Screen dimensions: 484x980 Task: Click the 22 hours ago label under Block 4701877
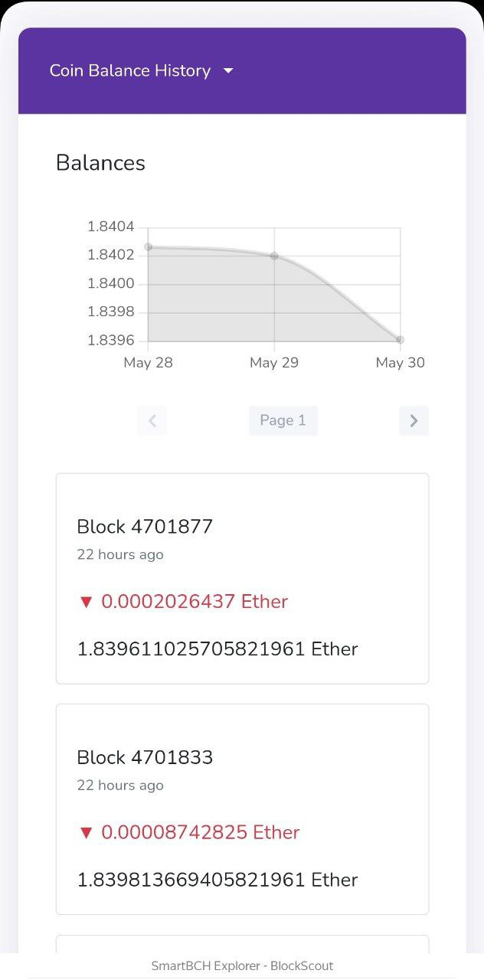coord(120,554)
